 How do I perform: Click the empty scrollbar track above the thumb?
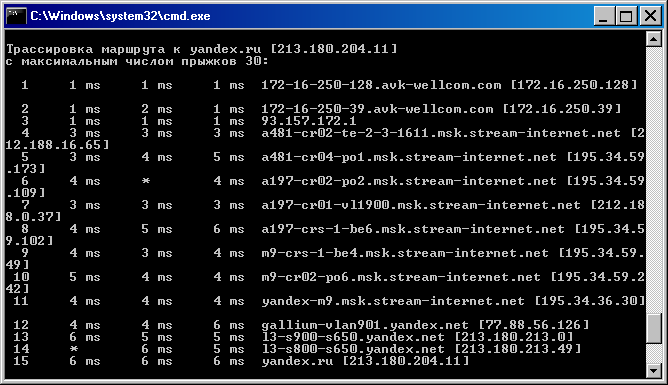click(654, 179)
